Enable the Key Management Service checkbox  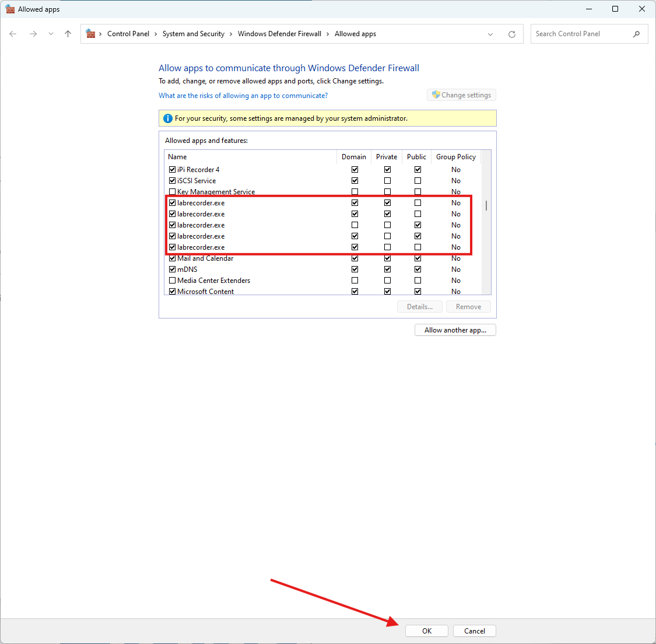[173, 192]
